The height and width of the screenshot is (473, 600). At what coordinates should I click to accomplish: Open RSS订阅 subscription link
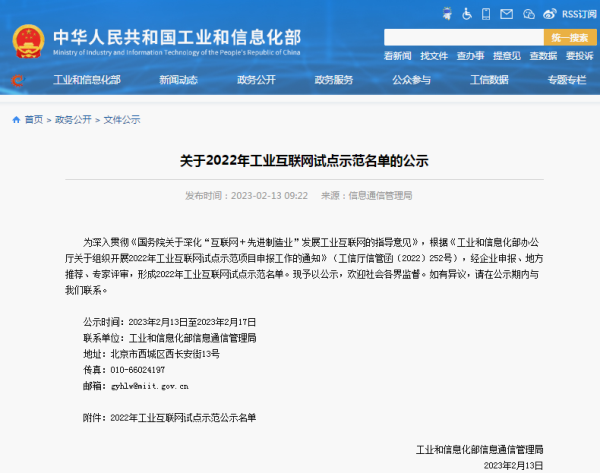578,14
